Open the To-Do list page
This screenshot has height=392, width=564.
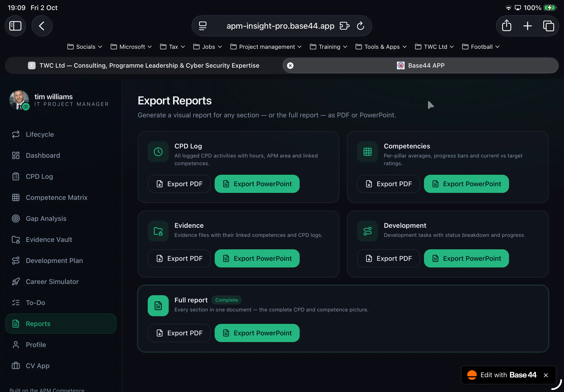[61, 303]
